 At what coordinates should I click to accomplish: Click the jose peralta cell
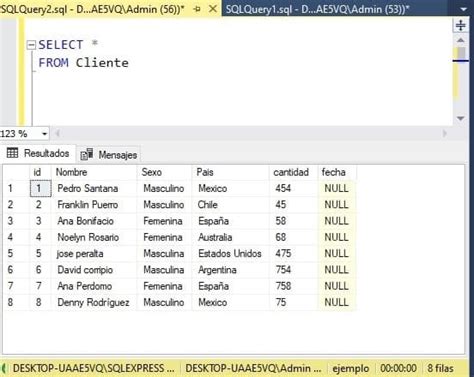tap(94, 253)
